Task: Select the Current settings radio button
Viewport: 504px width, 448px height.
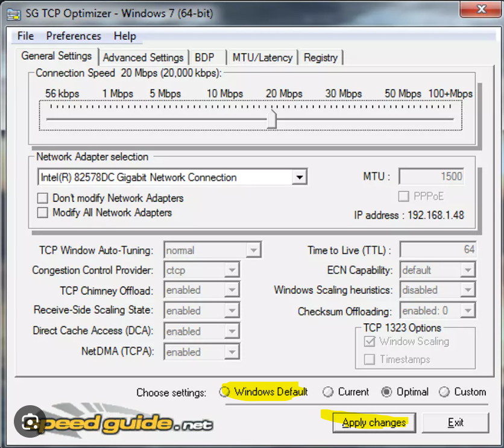Action: click(x=328, y=392)
